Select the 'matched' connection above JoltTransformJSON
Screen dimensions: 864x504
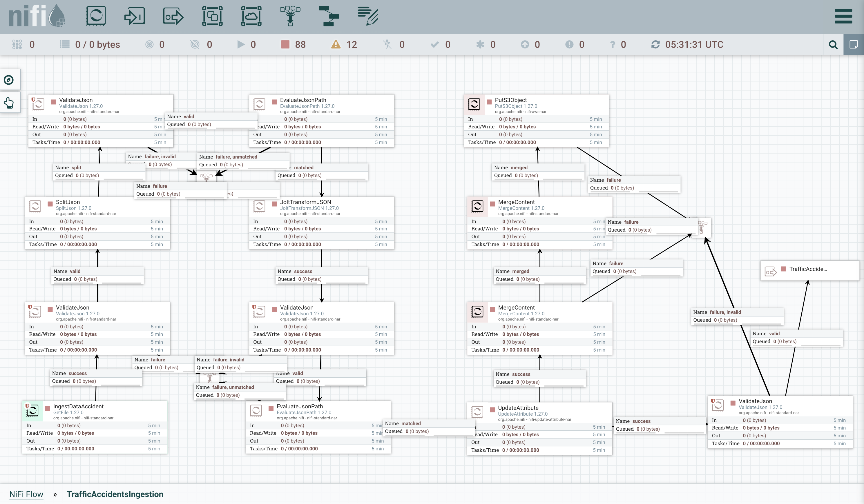point(322,172)
